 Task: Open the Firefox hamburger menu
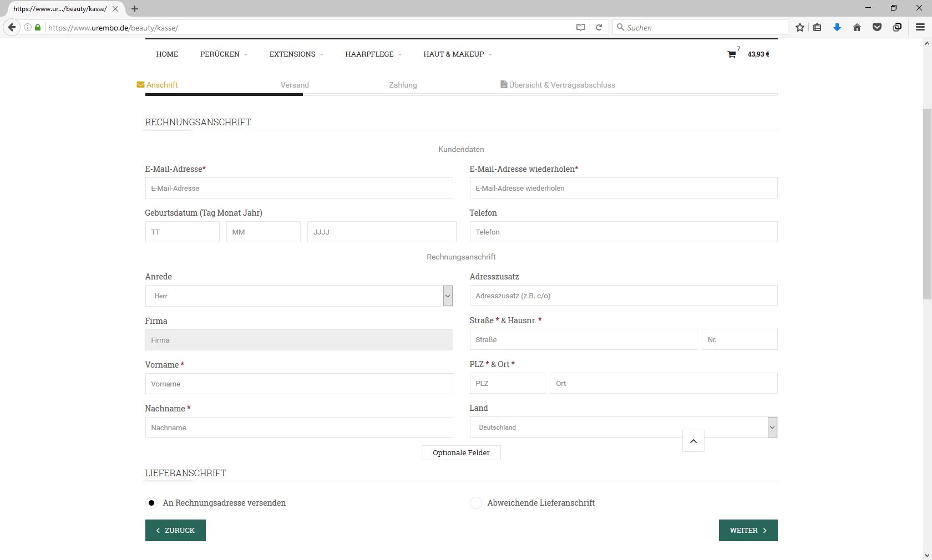(x=920, y=27)
